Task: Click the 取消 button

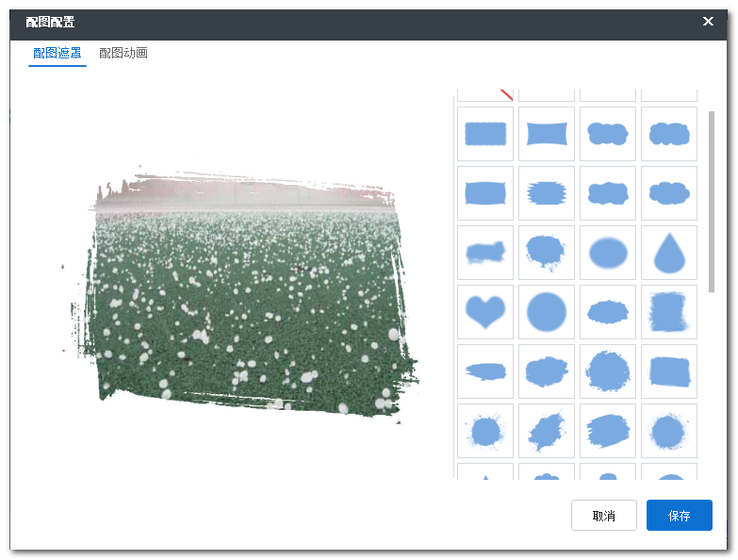Action: tap(604, 516)
